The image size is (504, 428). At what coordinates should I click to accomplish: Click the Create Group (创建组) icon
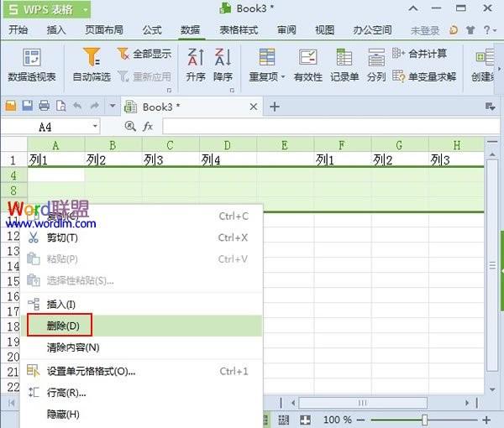(x=485, y=57)
